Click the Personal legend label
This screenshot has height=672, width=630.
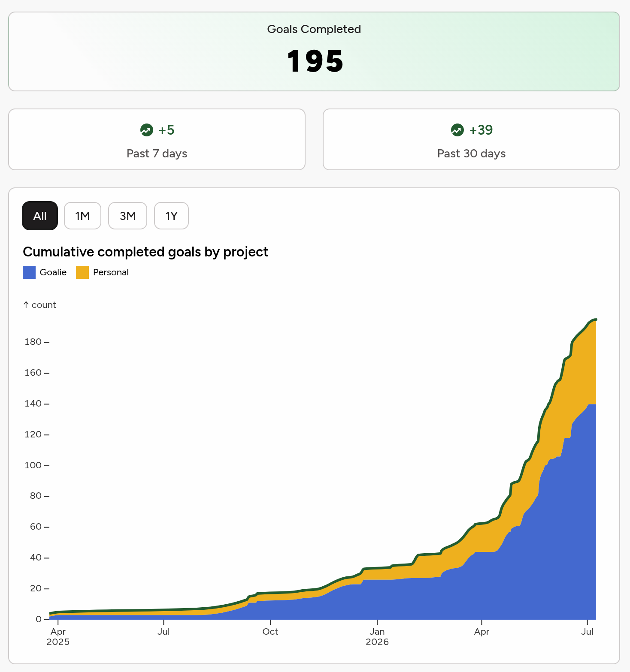111,272
